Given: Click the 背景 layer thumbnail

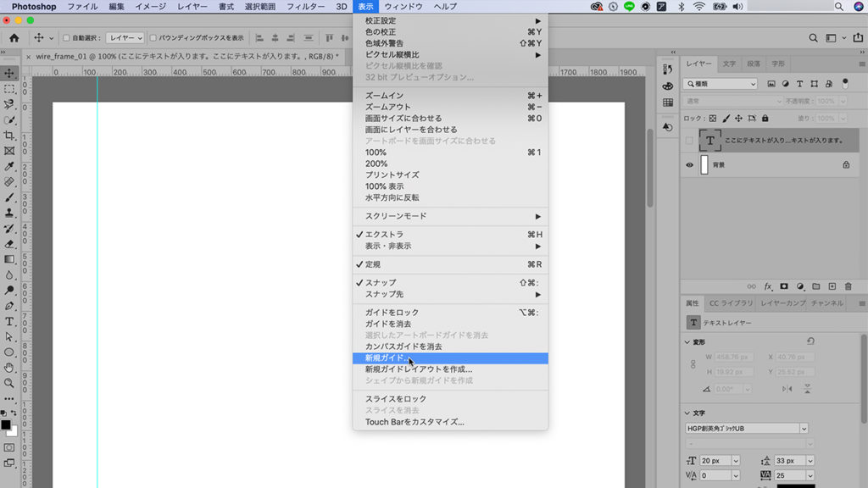Looking at the screenshot, I should point(704,165).
